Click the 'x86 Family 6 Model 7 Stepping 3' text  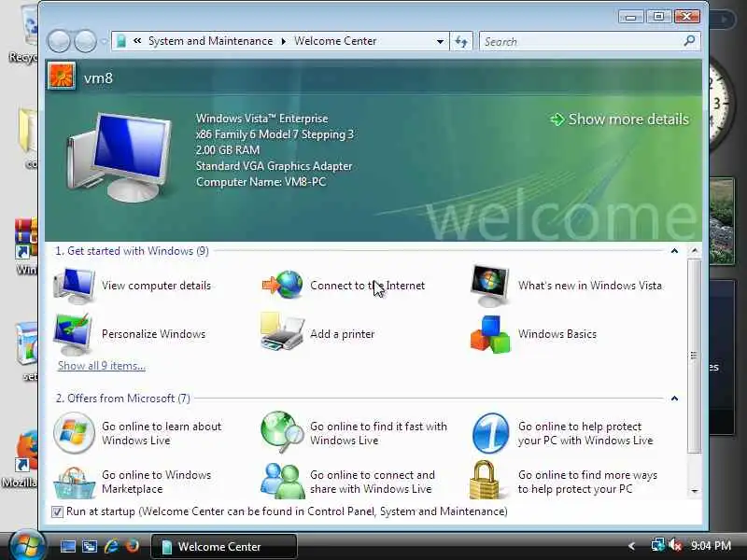(x=275, y=134)
